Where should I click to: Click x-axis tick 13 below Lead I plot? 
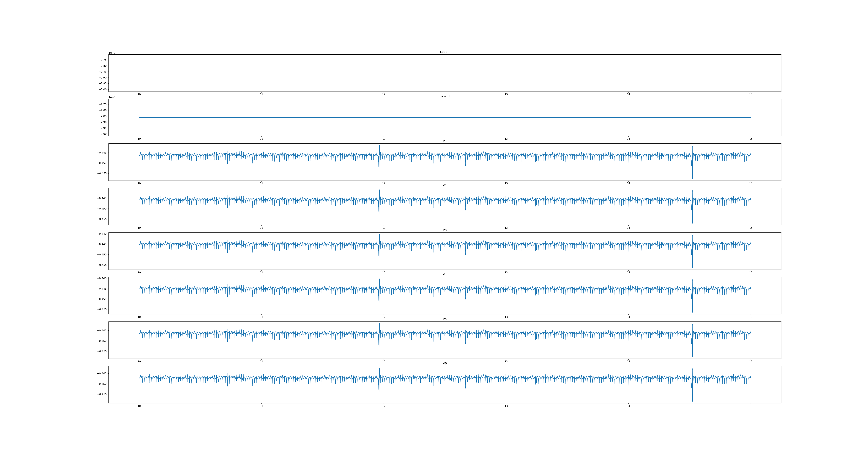(x=506, y=94)
